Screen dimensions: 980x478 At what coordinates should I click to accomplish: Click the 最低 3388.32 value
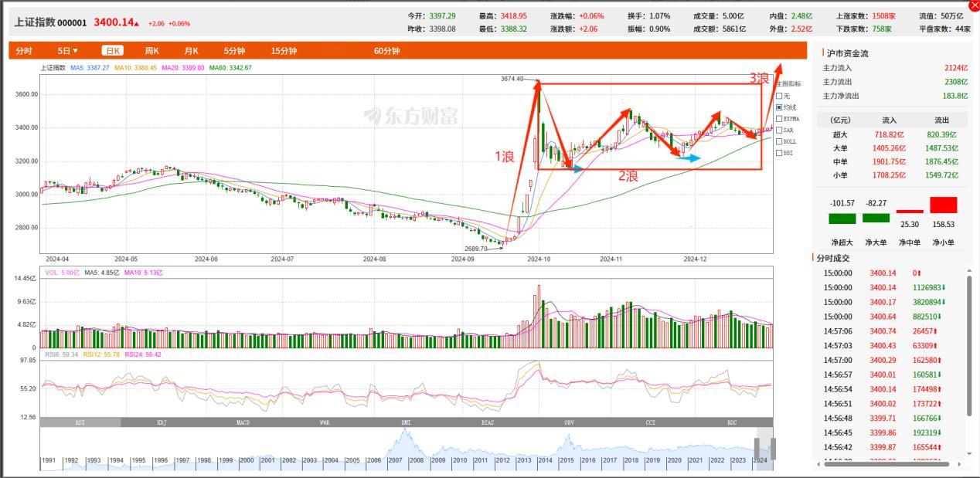514,29
